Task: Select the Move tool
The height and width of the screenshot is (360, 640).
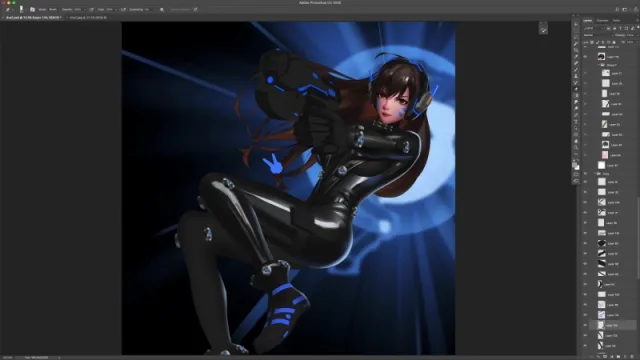Action: (576, 24)
